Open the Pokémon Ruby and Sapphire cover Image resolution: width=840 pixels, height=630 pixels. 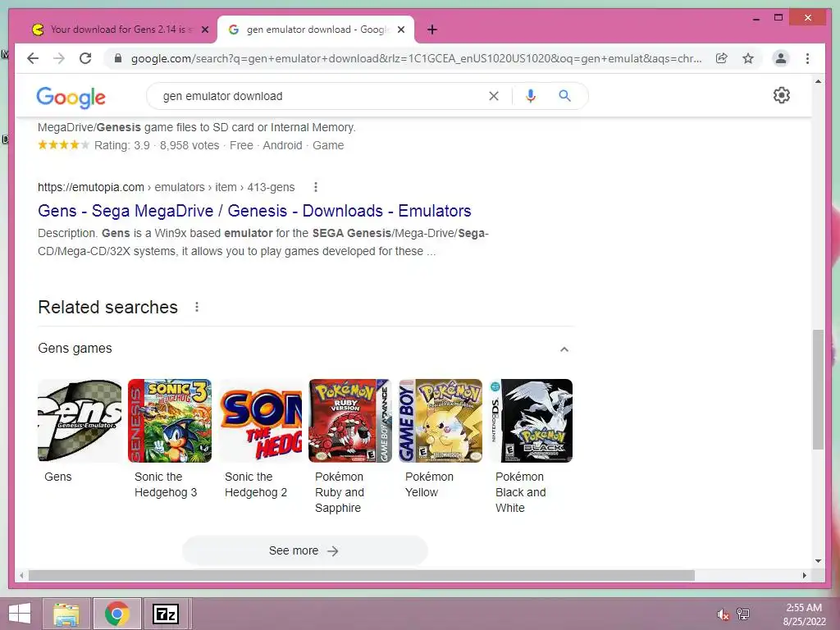pyautogui.click(x=349, y=421)
